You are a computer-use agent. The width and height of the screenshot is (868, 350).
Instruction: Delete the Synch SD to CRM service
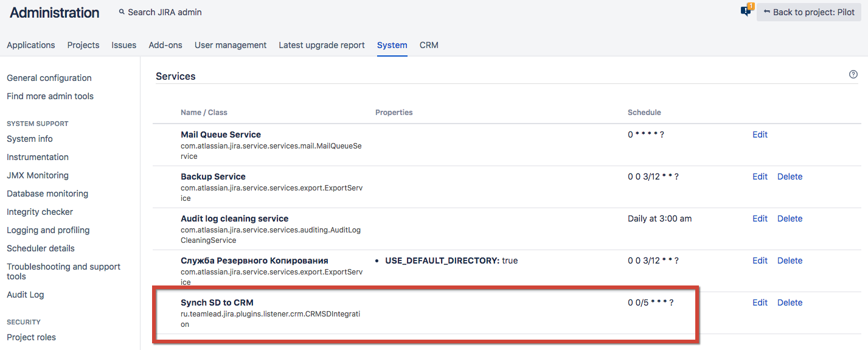point(790,303)
